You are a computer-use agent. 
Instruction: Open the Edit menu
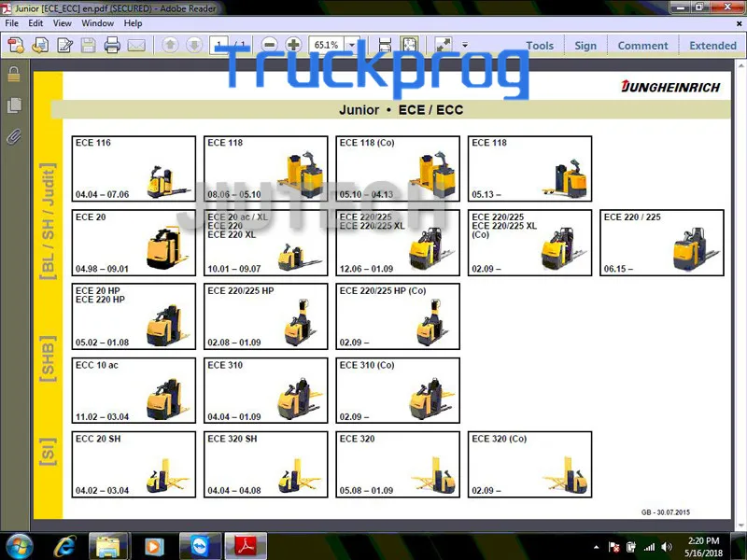35,23
